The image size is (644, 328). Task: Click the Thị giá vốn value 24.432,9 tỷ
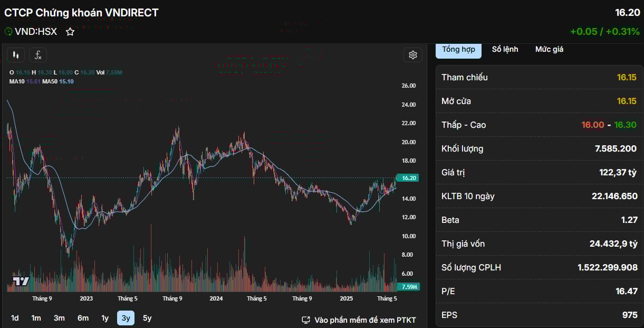click(613, 243)
